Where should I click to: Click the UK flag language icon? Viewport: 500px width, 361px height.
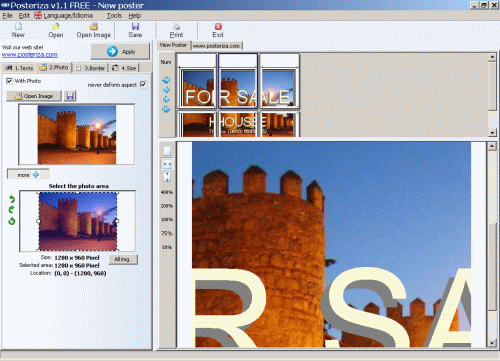(38, 15)
